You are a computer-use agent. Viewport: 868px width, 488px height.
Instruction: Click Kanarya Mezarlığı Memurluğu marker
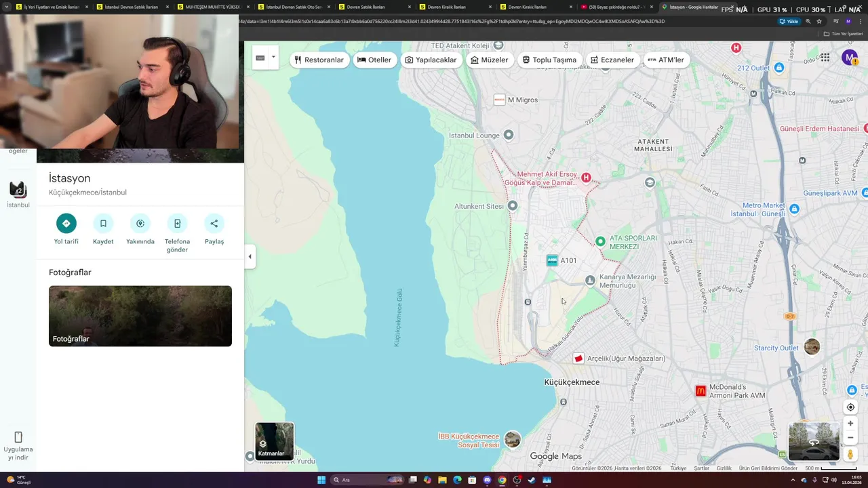[590, 281]
